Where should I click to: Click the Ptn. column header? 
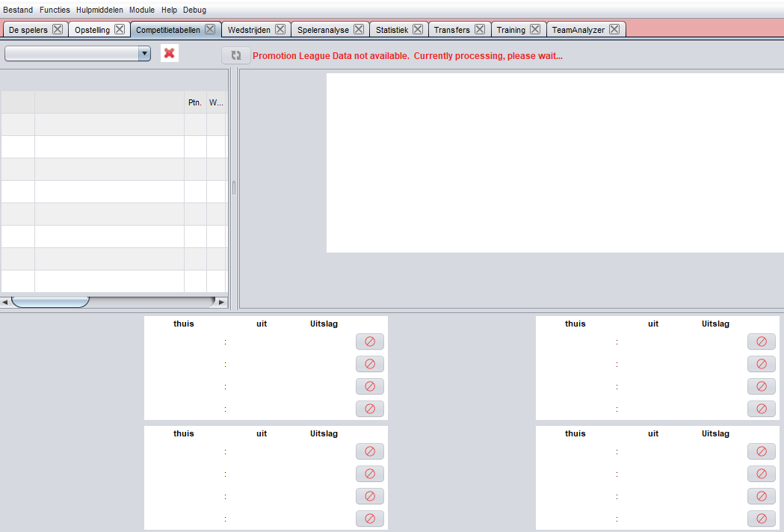195,102
